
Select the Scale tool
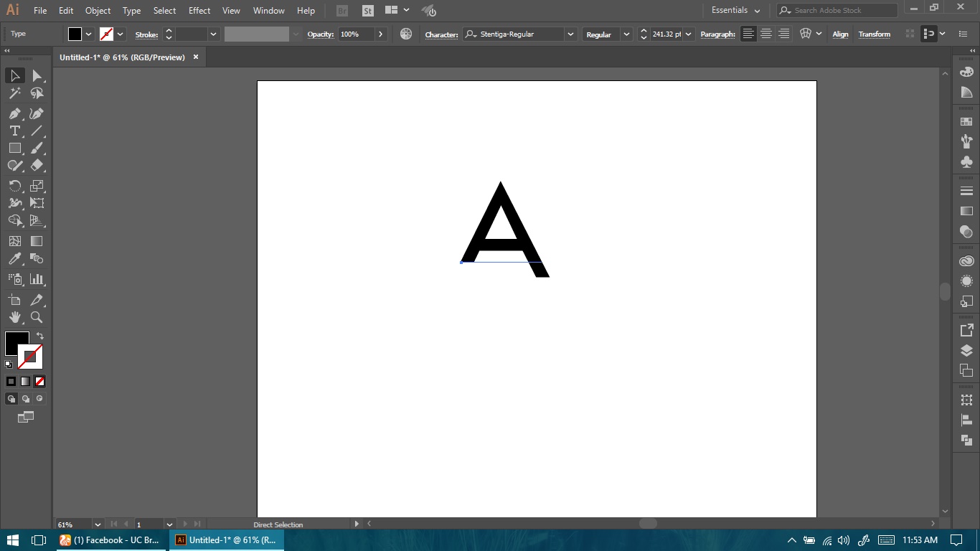coord(37,185)
